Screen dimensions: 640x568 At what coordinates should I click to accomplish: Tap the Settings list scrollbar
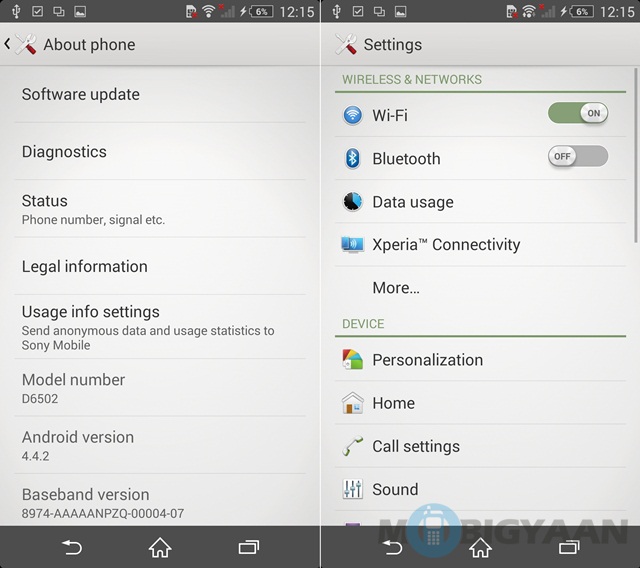click(x=636, y=155)
